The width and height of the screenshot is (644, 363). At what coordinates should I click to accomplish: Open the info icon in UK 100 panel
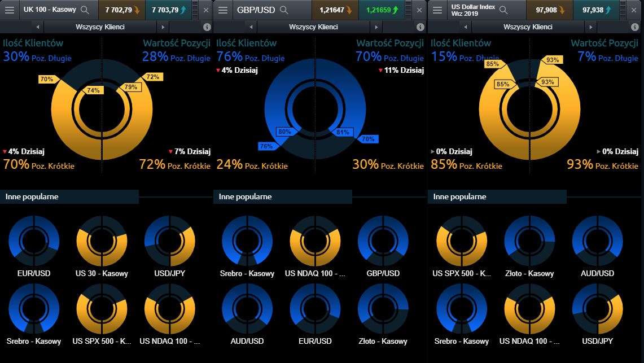(x=207, y=27)
